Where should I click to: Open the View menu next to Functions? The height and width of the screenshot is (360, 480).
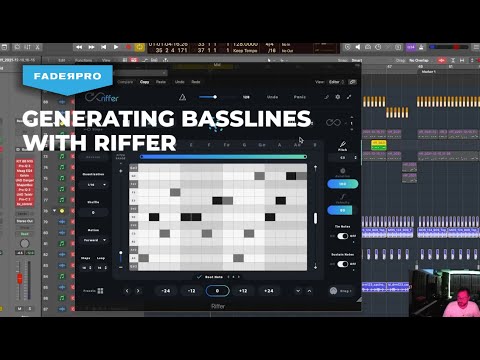coord(106,60)
